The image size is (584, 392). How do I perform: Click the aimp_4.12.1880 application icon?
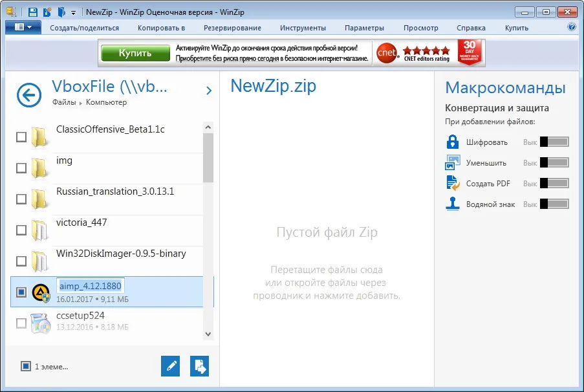(x=41, y=292)
